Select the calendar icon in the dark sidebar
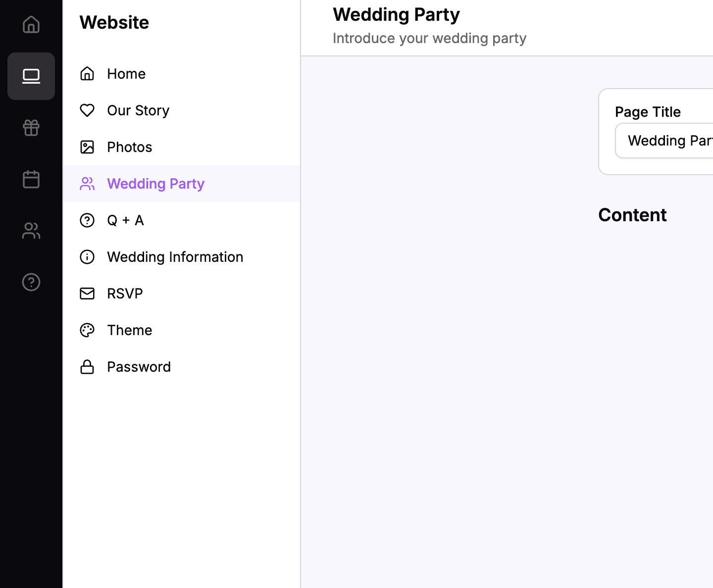The image size is (713, 588). (31, 179)
